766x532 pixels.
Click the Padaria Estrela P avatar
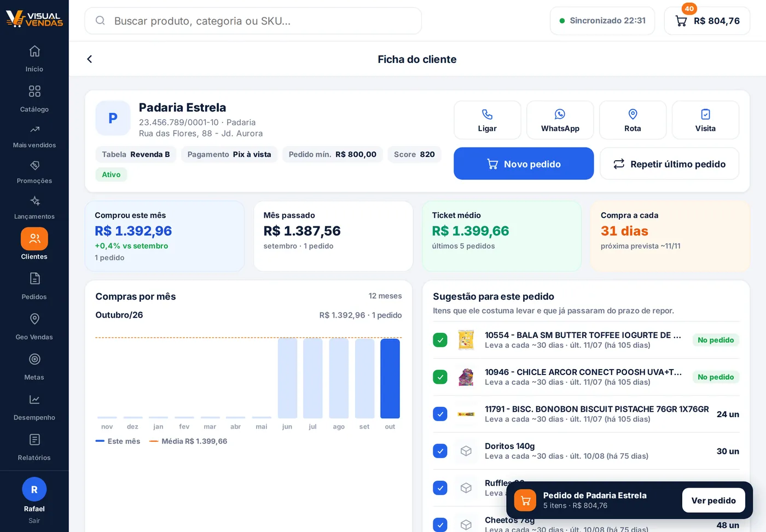113,118
